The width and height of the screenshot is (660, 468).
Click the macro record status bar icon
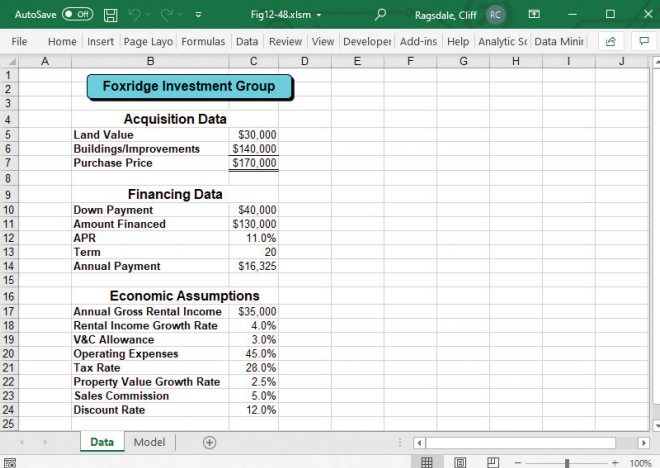click(10, 463)
